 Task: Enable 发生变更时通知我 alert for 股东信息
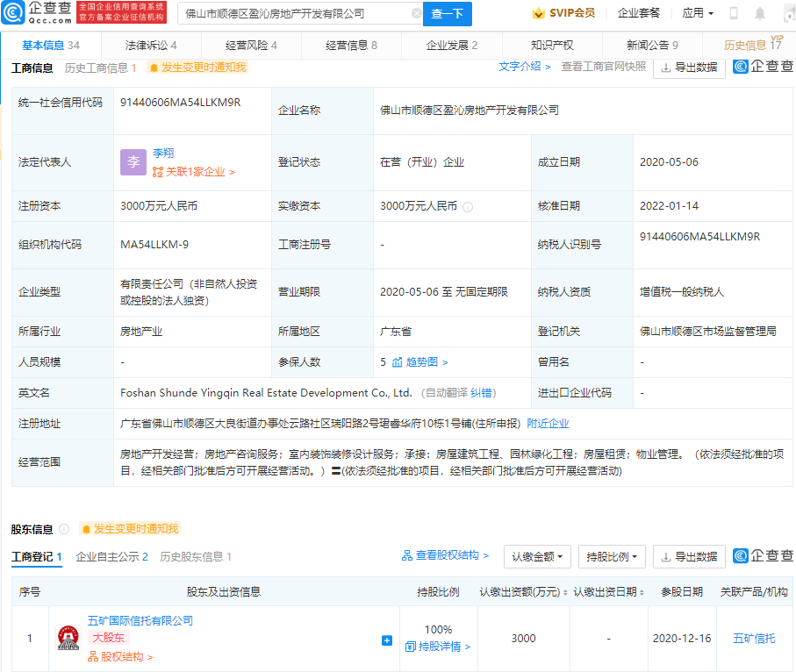(x=129, y=529)
